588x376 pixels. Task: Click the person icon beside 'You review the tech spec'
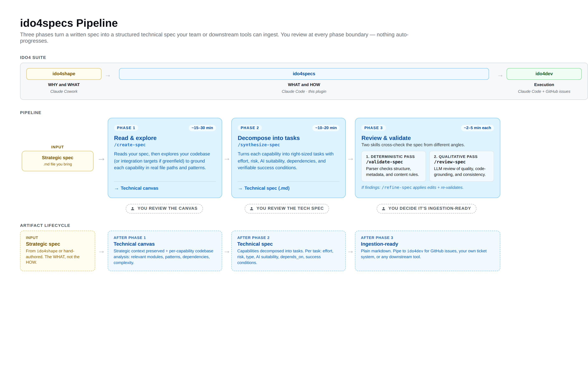pyautogui.click(x=252, y=209)
